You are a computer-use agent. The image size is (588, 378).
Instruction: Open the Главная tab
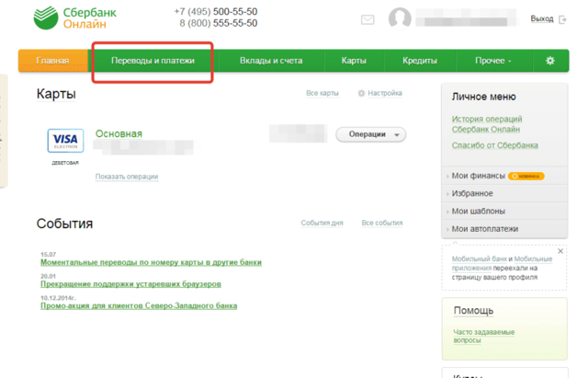click(x=53, y=61)
